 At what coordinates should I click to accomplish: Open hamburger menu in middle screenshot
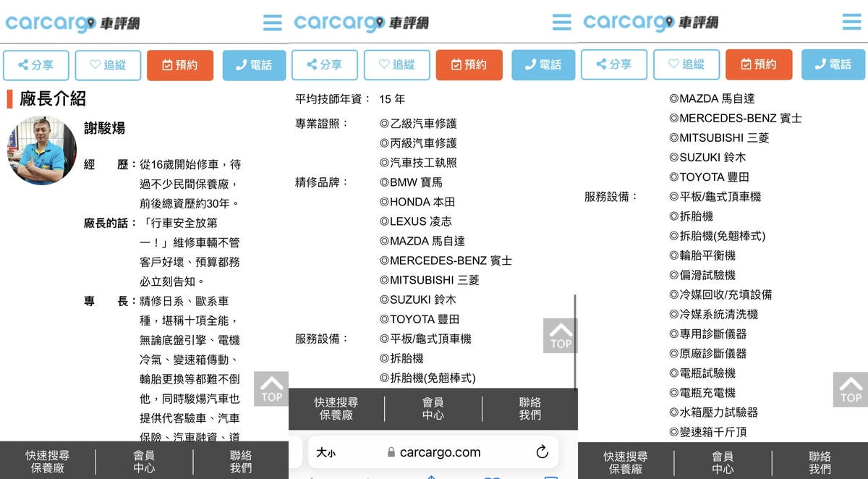(562, 22)
